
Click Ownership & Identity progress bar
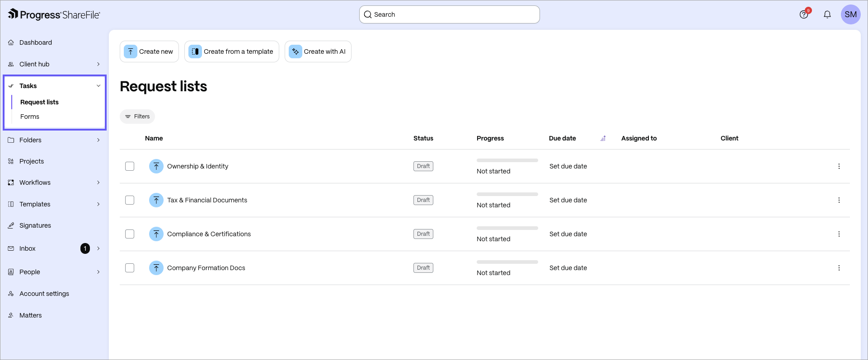[x=507, y=160]
